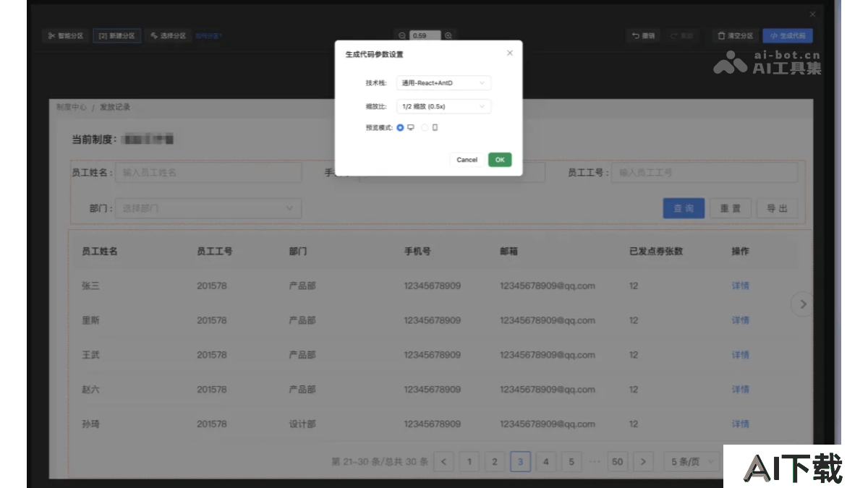
Task: Click 设计部 department cell
Action: click(x=302, y=424)
